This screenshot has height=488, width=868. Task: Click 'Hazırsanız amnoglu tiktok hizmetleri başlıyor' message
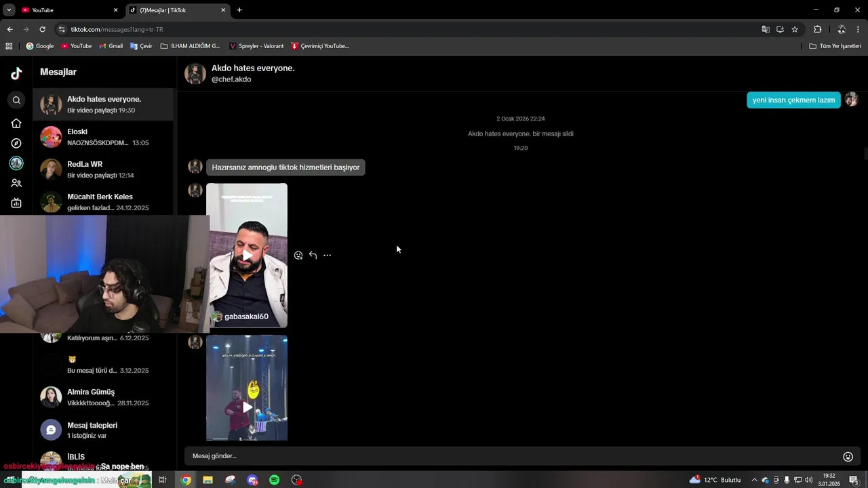pos(285,167)
